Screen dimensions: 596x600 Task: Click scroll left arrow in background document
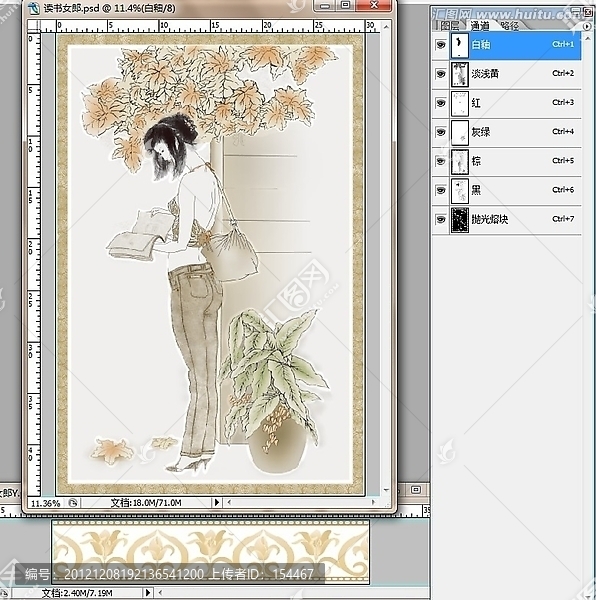(x=160, y=593)
